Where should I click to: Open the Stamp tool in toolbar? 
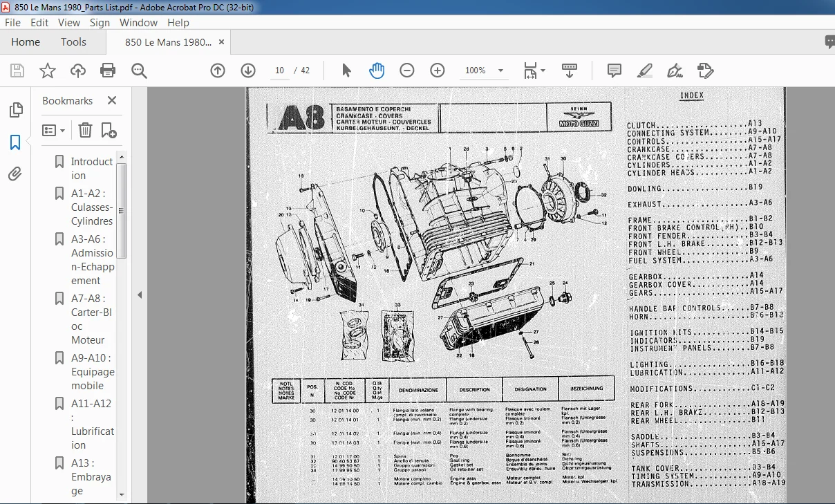click(x=705, y=71)
